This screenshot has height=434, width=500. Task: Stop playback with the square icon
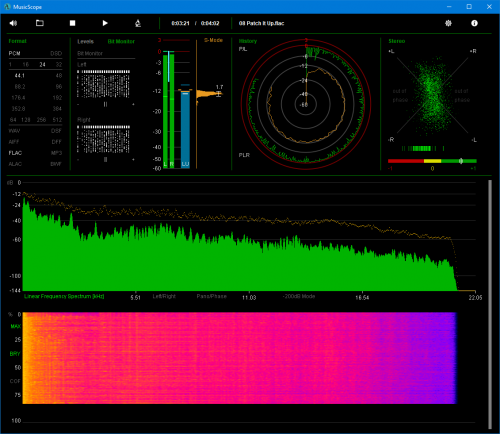pyautogui.click(x=72, y=23)
